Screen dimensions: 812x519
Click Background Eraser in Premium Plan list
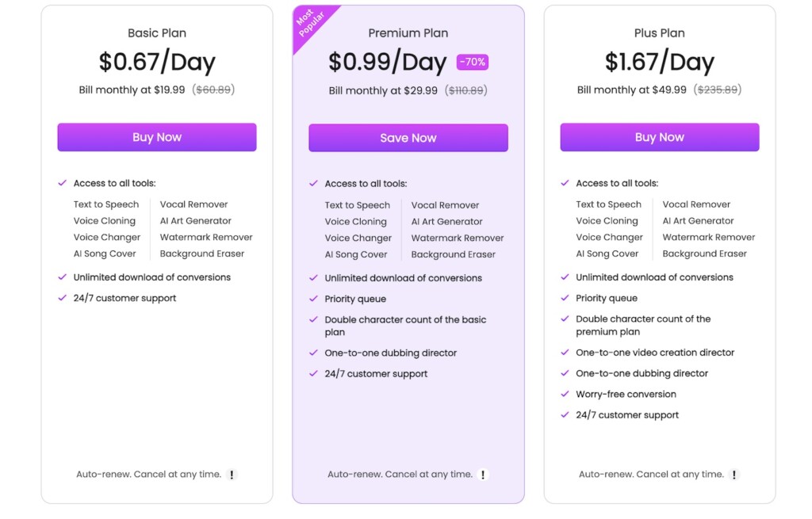(x=454, y=254)
